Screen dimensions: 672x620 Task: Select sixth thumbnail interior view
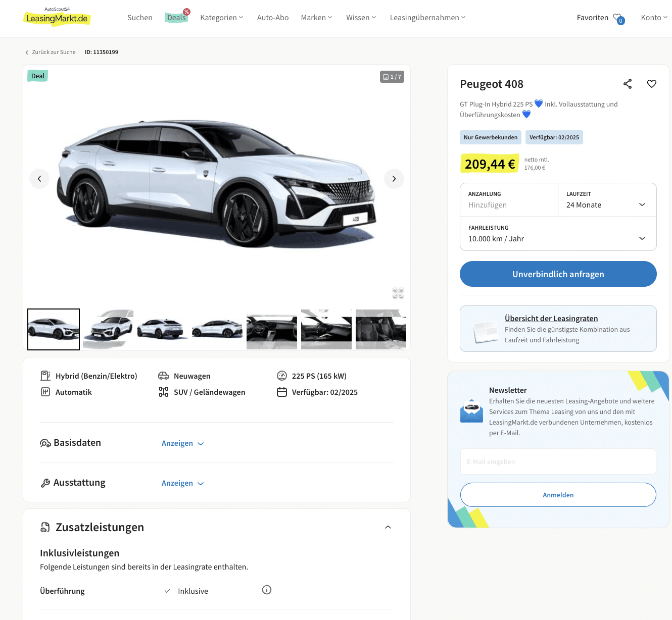pyautogui.click(x=326, y=329)
